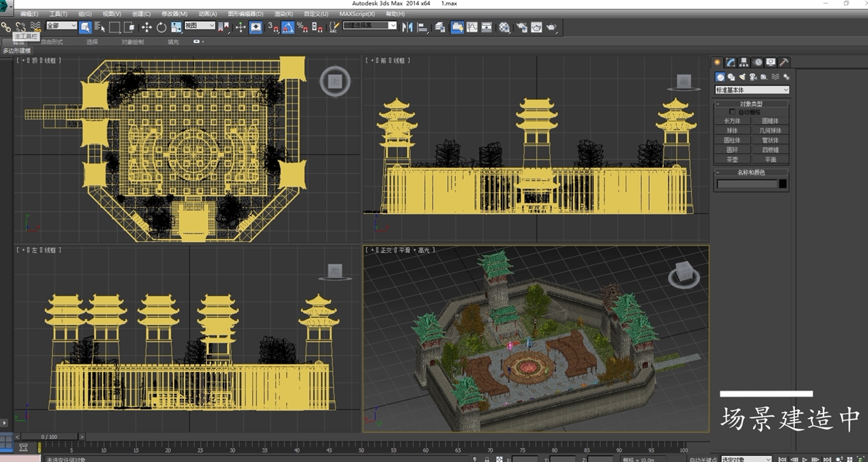Screen dimensions: 868x462
Task: Switch to the Modify panel tab
Action: [x=731, y=63]
